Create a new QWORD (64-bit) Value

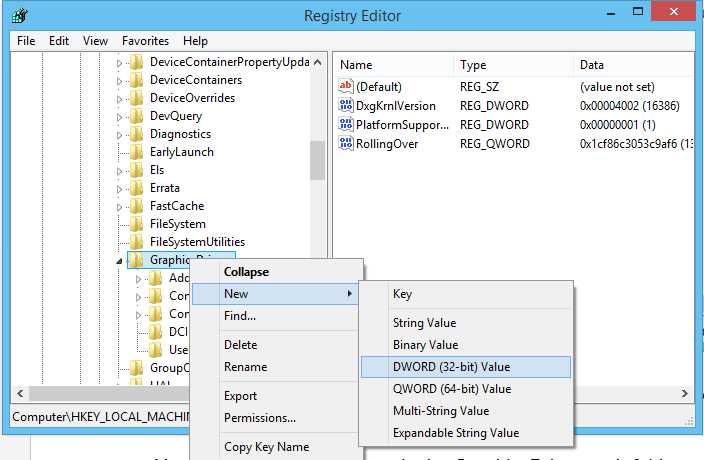pyautogui.click(x=466, y=389)
